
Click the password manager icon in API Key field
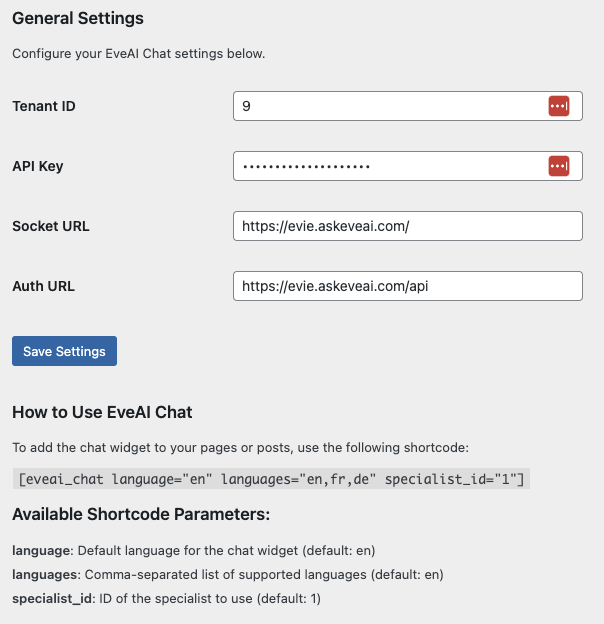click(x=558, y=166)
